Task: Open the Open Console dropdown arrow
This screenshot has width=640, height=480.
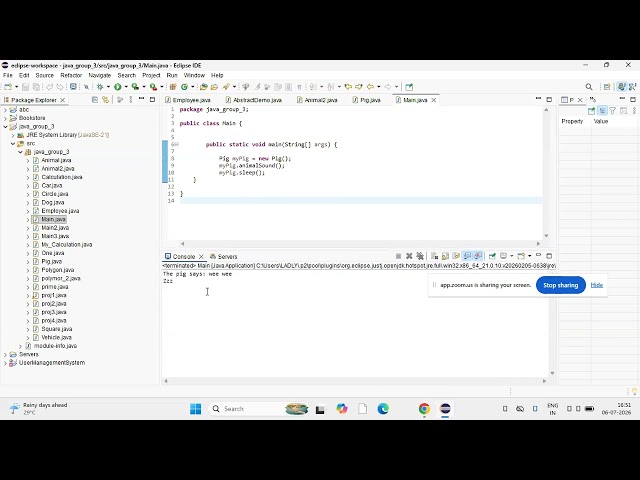Action: [529, 256]
